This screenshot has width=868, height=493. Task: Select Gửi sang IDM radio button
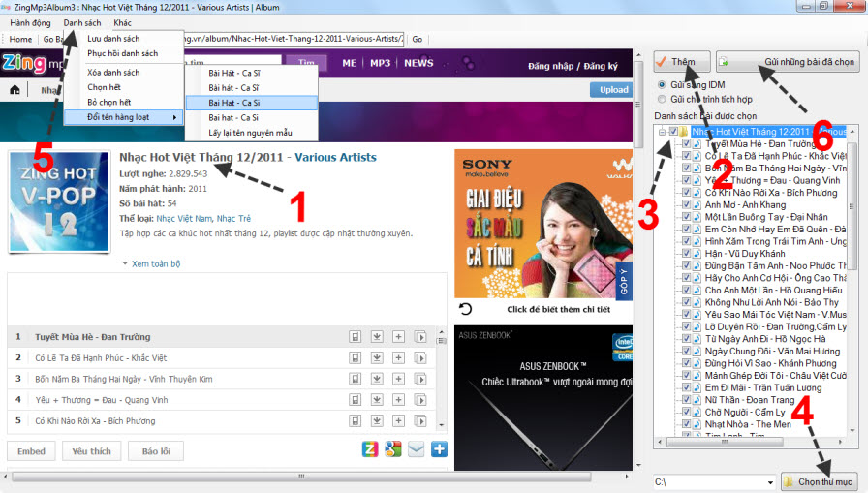click(x=662, y=85)
